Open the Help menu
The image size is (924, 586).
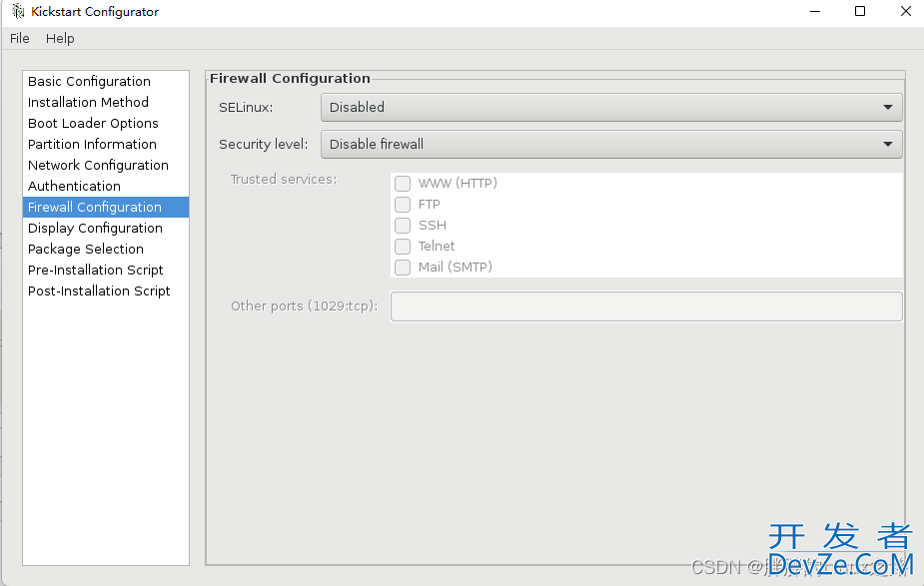(x=60, y=38)
